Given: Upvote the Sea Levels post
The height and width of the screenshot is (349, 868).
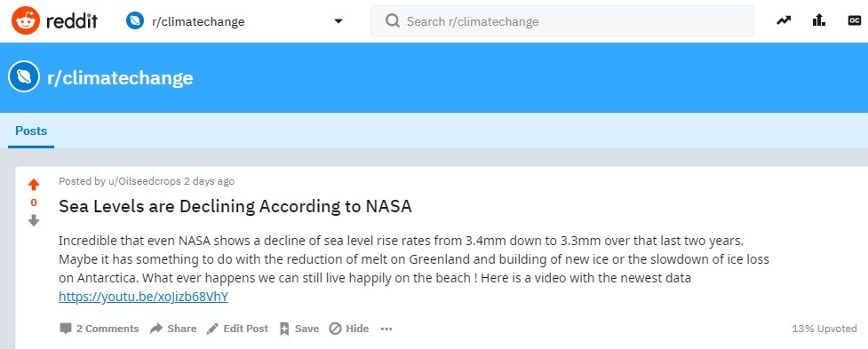Looking at the screenshot, I should point(34,185).
